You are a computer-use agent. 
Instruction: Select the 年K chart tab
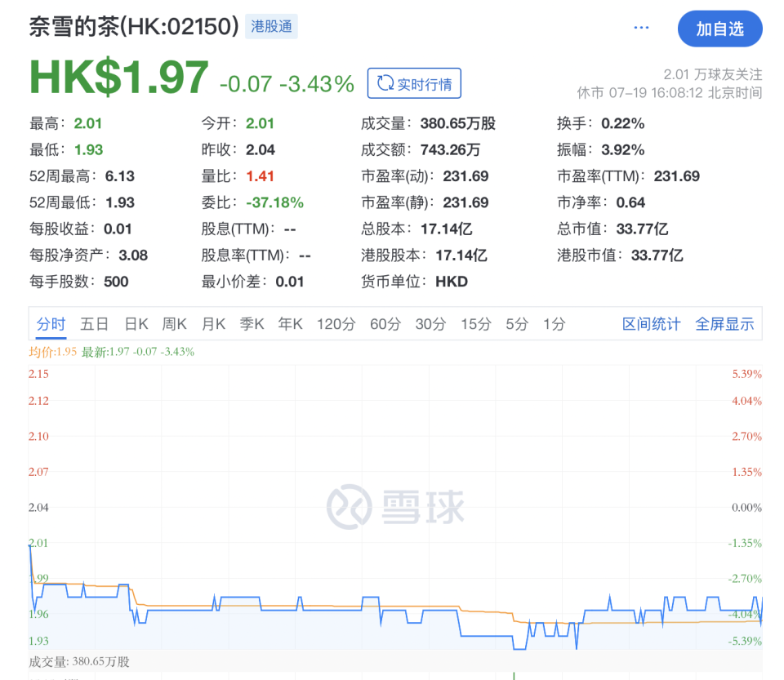(x=291, y=324)
